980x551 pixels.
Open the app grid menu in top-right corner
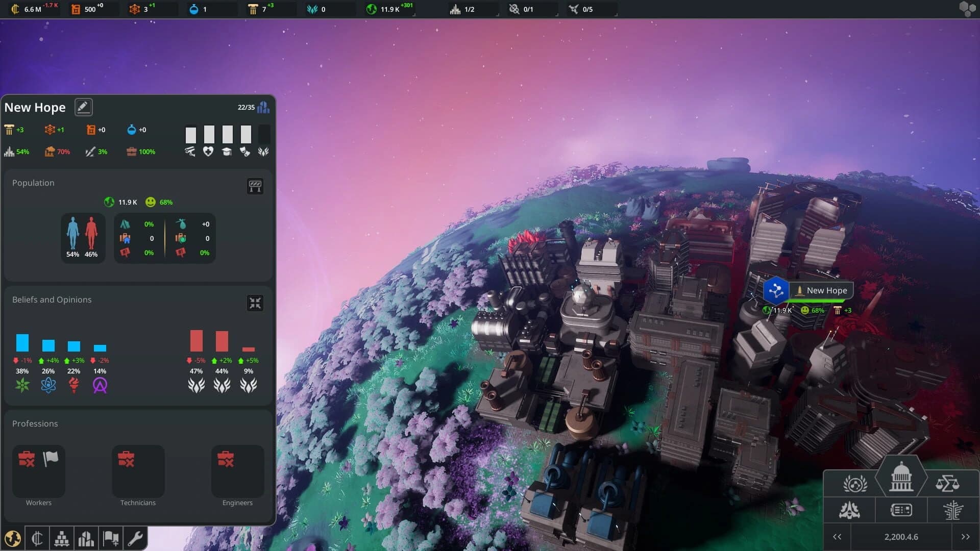point(968,9)
